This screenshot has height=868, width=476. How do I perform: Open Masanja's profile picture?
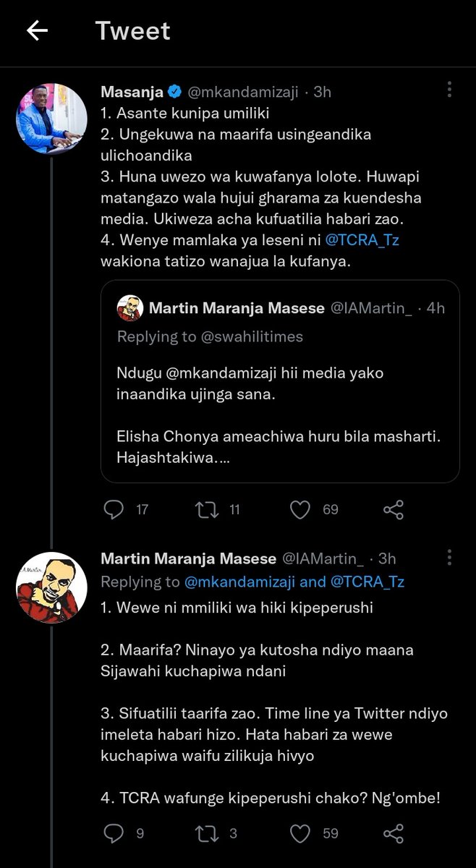(51, 118)
